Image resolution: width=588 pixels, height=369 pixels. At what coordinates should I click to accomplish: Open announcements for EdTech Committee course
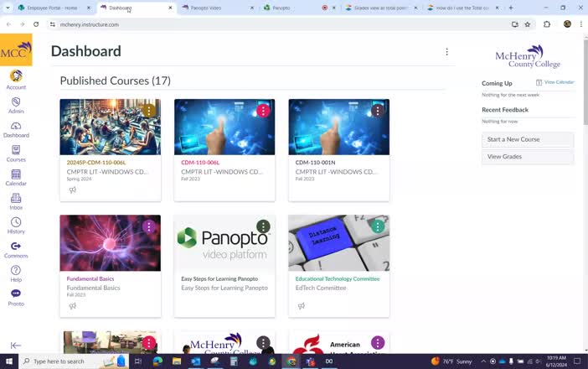pos(302,306)
